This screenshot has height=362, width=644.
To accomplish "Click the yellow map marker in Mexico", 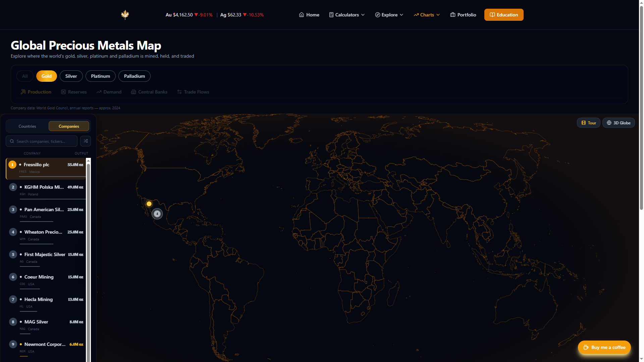I will point(149,204).
